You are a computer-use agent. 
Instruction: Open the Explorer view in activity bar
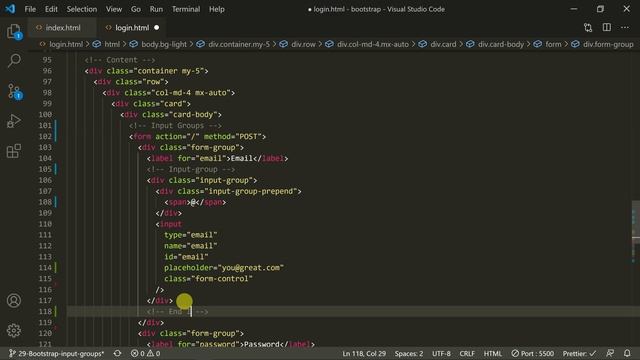pyautogui.click(x=14, y=31)
